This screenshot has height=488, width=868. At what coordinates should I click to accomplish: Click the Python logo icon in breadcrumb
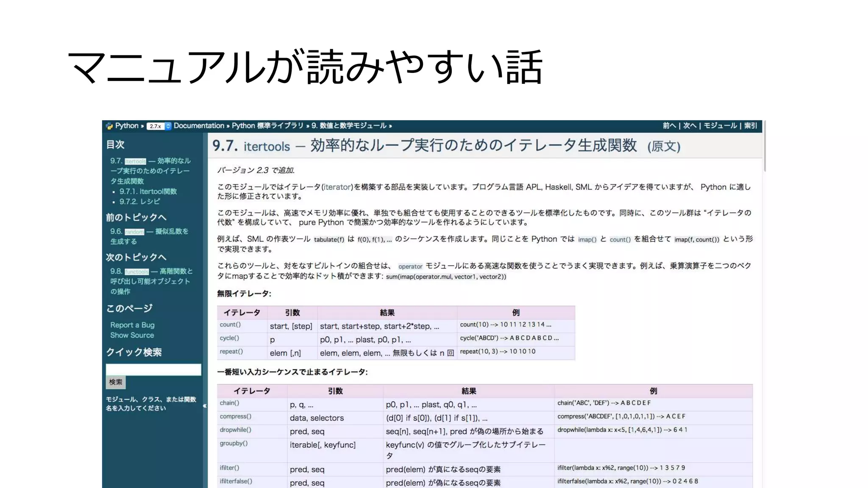(x=109, y=126)
